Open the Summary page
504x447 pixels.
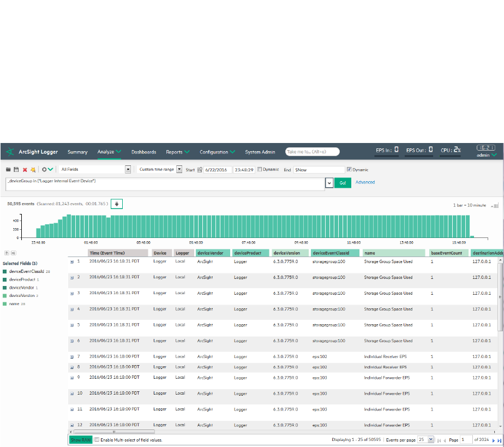pyautogui.click(x=77, y=152)
